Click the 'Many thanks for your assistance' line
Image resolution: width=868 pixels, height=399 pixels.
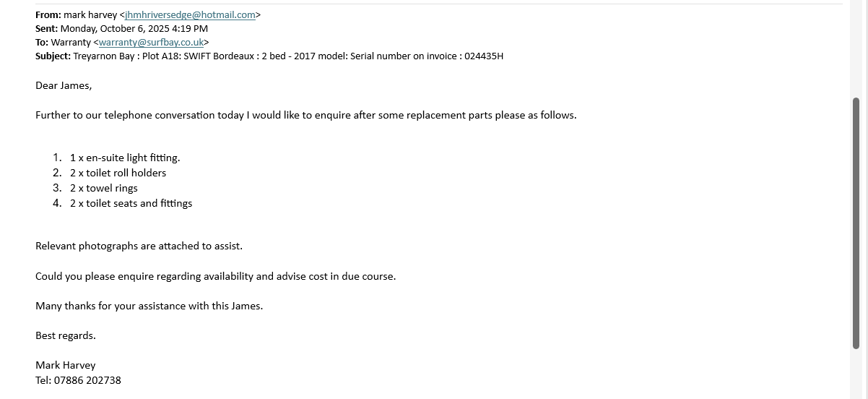point(149,306)
